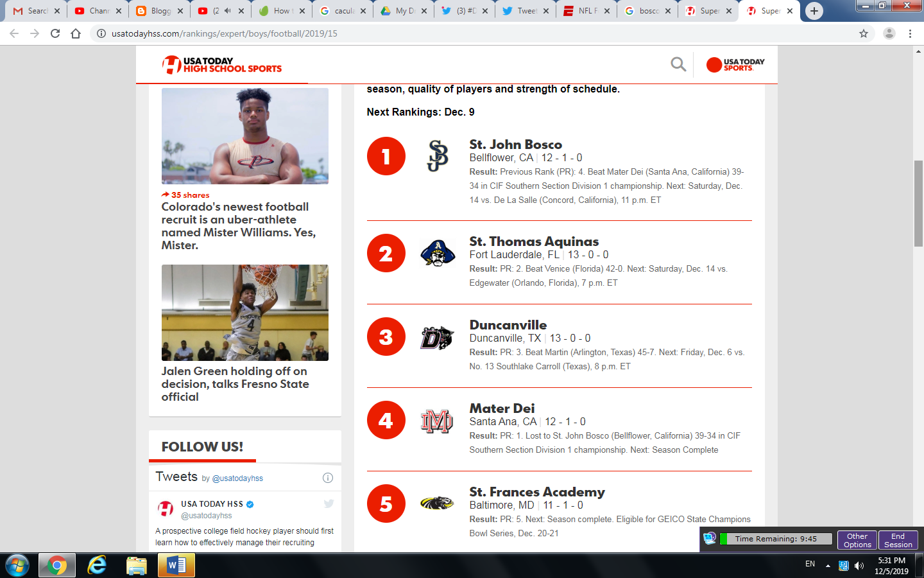Open the Windows Start orb
This screenshot has width=924, height=578.
[17, 566]
